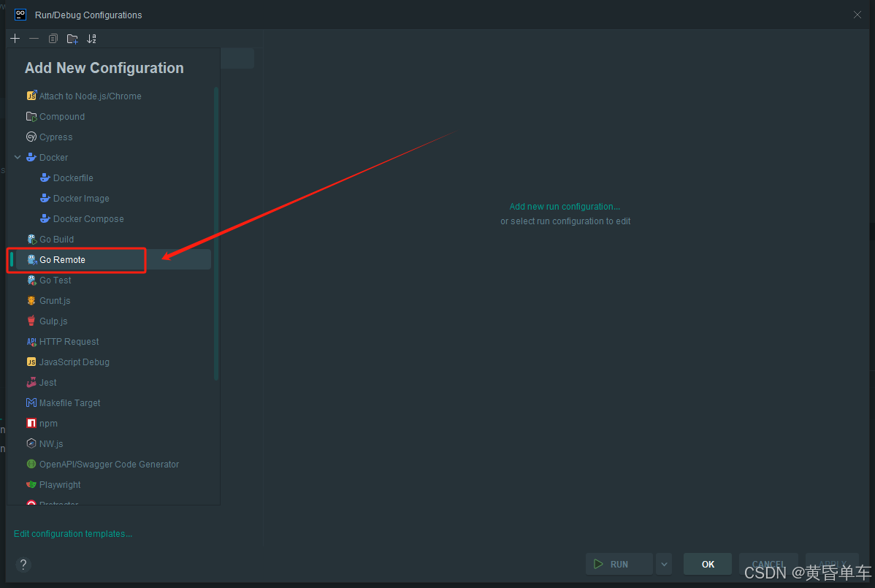Click the Dockerfile label text
Screen dimensions: 875x588
coord(73,178)
